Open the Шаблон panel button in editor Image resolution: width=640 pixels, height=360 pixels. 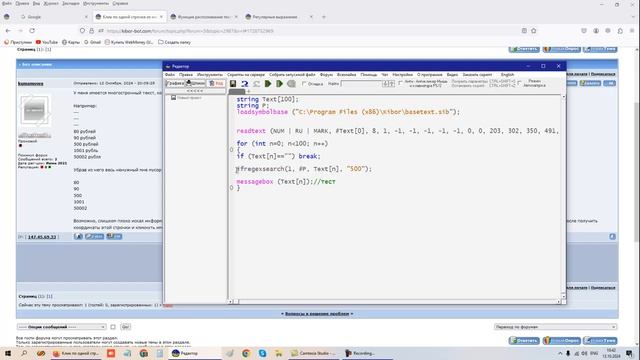tap(196, 83)
